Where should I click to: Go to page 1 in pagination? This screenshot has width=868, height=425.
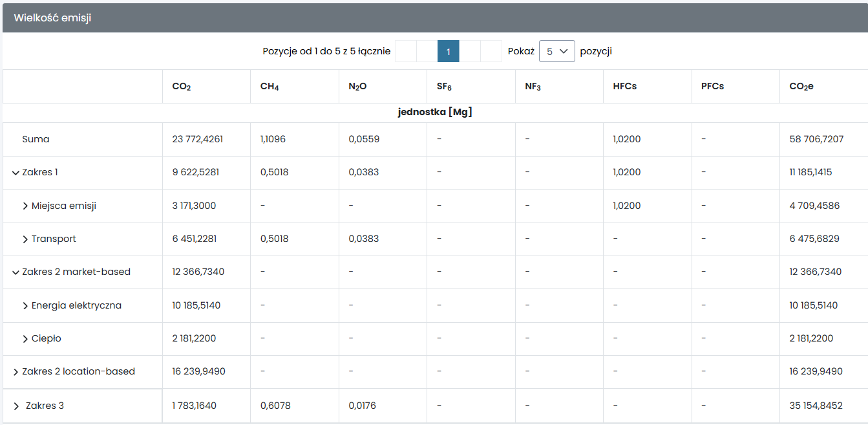coord(448,51)
